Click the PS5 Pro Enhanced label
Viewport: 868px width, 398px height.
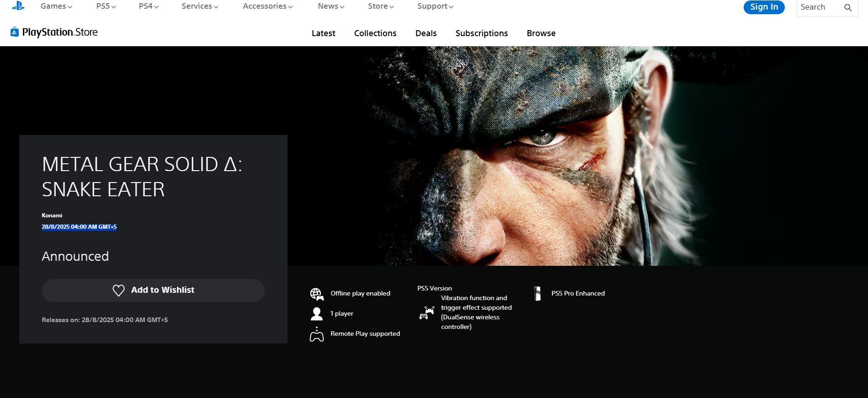click(x=578, y=293)
